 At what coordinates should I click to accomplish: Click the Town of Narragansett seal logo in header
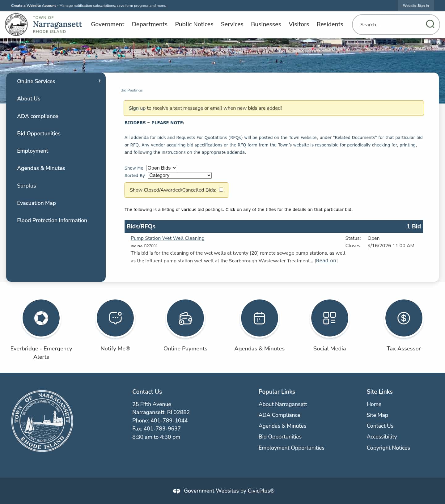tap(16, 24)
